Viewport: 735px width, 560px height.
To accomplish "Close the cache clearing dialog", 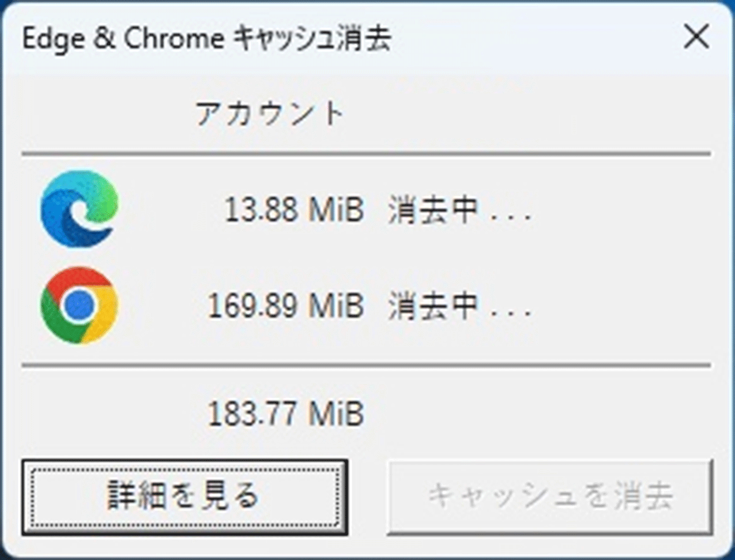I will [696, 38].
